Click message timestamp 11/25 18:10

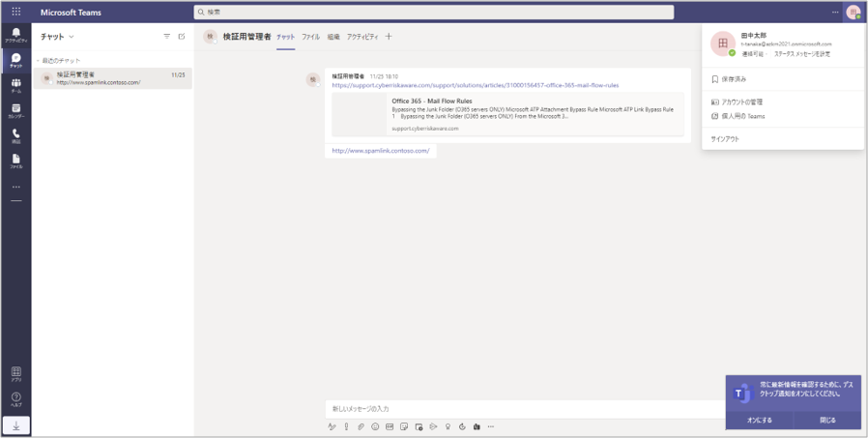[x=384, y=76]
